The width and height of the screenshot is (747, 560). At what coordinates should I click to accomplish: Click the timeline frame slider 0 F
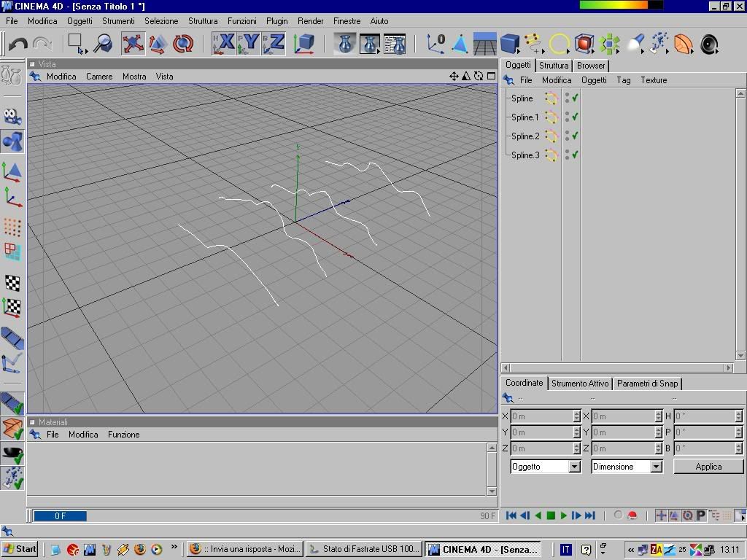60,516
